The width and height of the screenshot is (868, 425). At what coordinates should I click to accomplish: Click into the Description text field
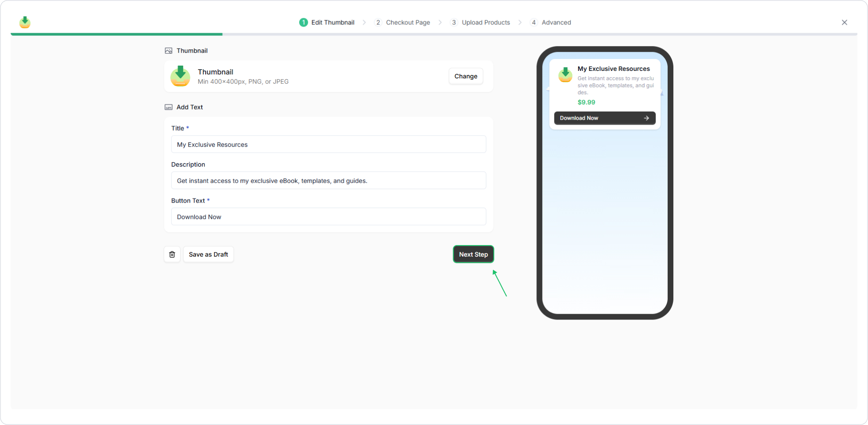328,181
